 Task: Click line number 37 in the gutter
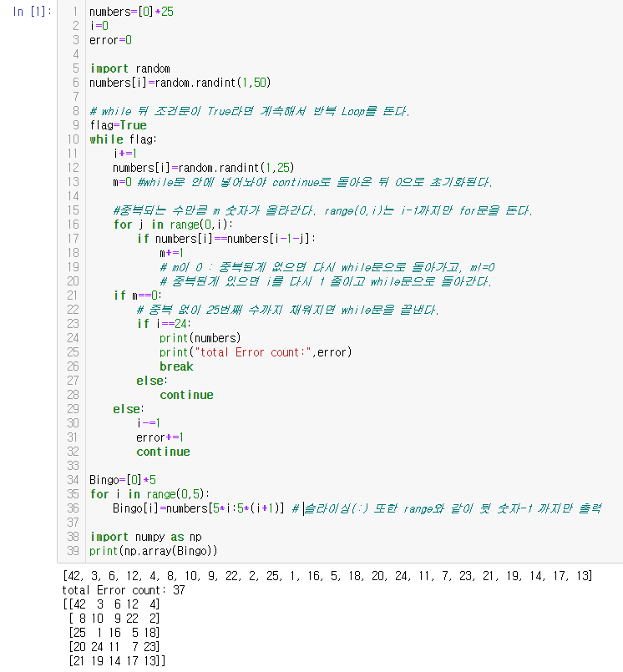coord(73,523)
